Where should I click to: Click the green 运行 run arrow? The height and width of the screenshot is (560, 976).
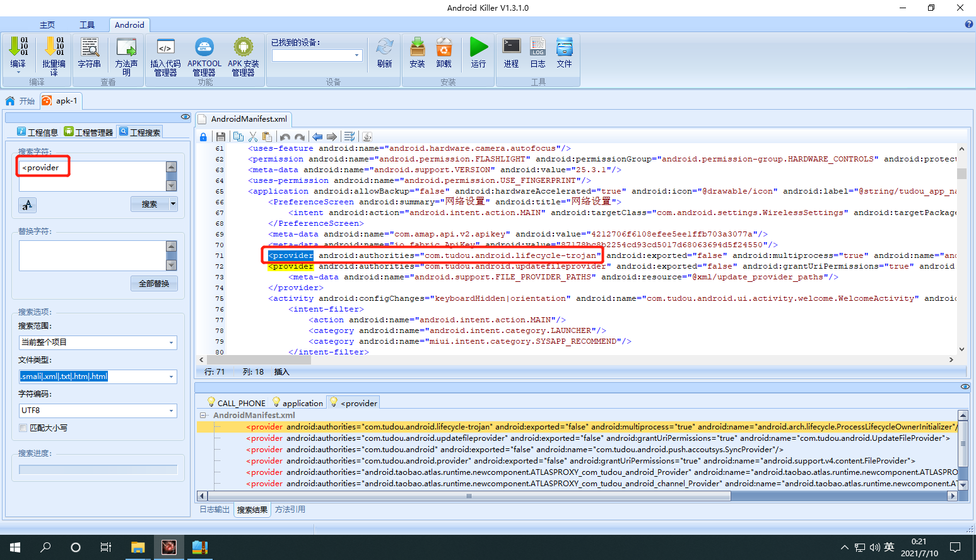479,52
